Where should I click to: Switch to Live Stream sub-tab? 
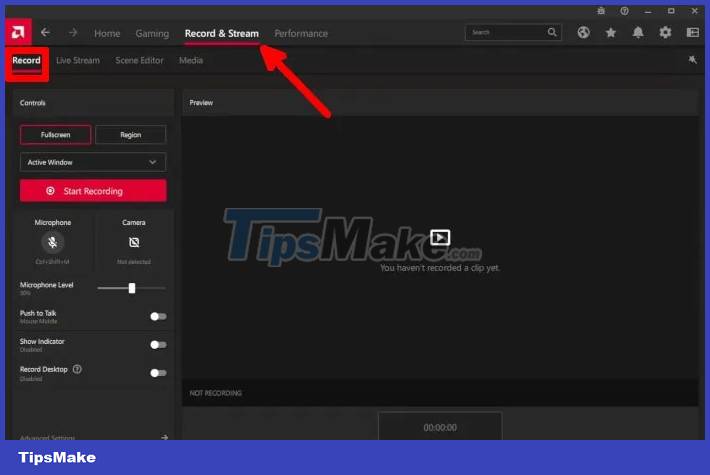coord(78,60)
